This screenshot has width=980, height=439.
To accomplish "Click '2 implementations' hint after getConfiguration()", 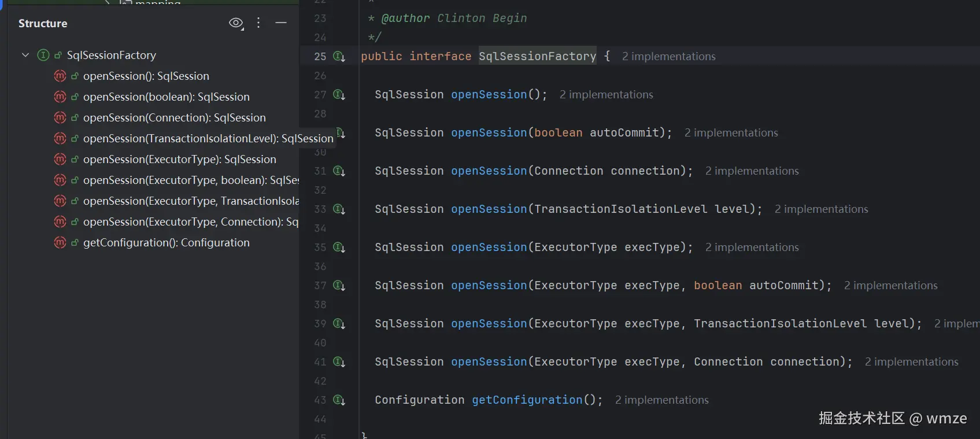I will point(662,400).
